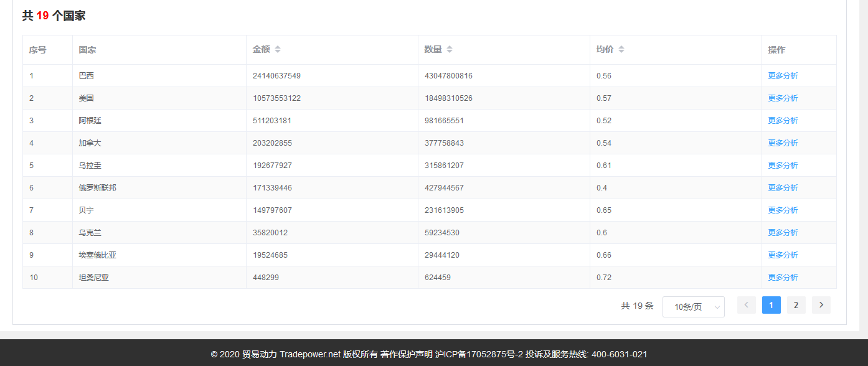The height and width of the screenshot is (366, 868).
Task: Click amount value 24140637549
Action: point(277,76)
